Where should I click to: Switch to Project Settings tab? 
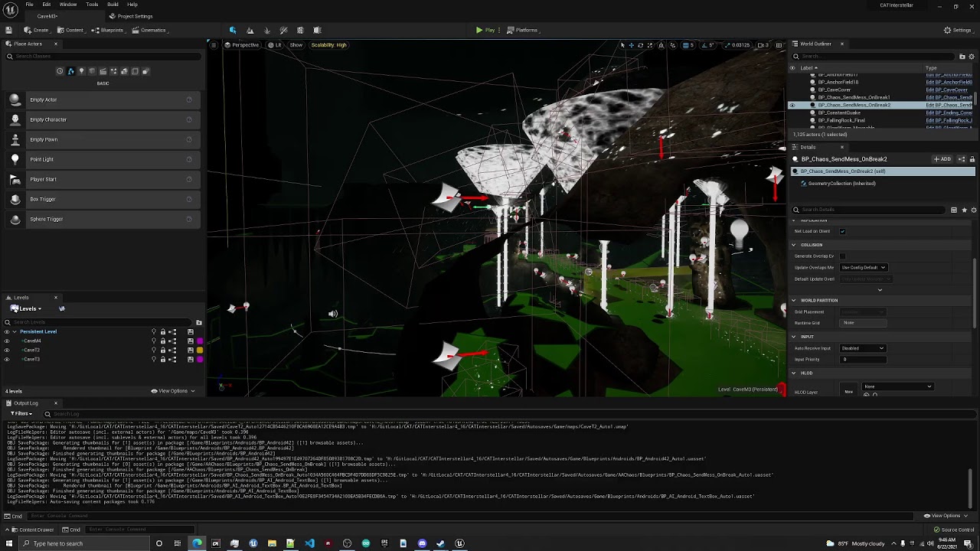point(131,16)
